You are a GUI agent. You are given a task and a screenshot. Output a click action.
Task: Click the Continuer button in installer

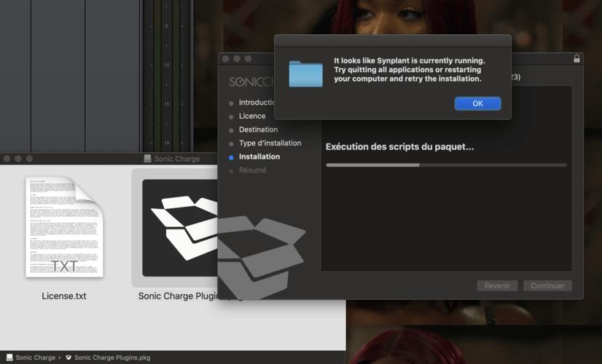point(547,286)
